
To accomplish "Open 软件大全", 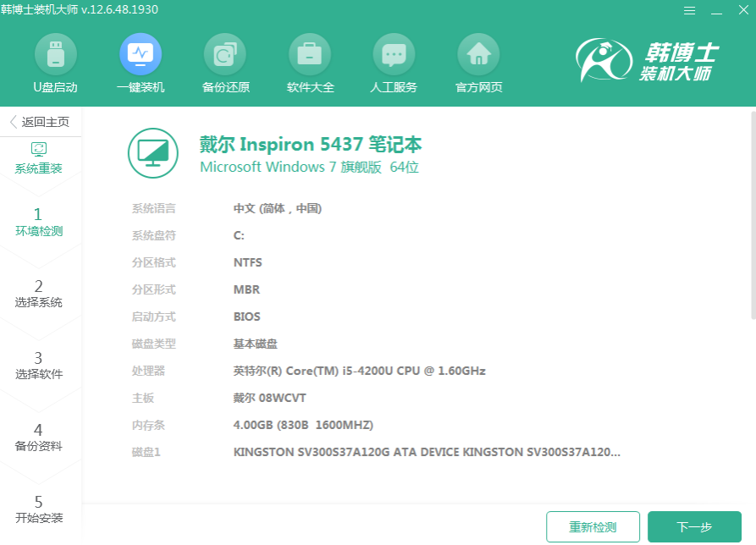I will point(309,63).
